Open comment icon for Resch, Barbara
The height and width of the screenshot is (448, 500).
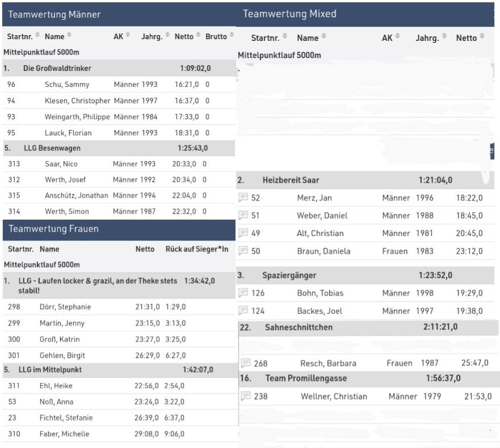pos(246,363)
